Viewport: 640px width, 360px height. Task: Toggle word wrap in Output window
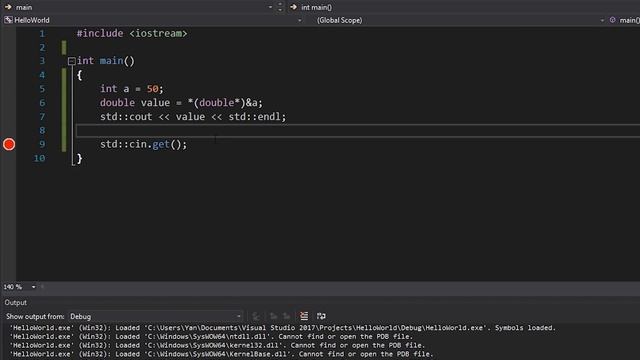point(321,316)
